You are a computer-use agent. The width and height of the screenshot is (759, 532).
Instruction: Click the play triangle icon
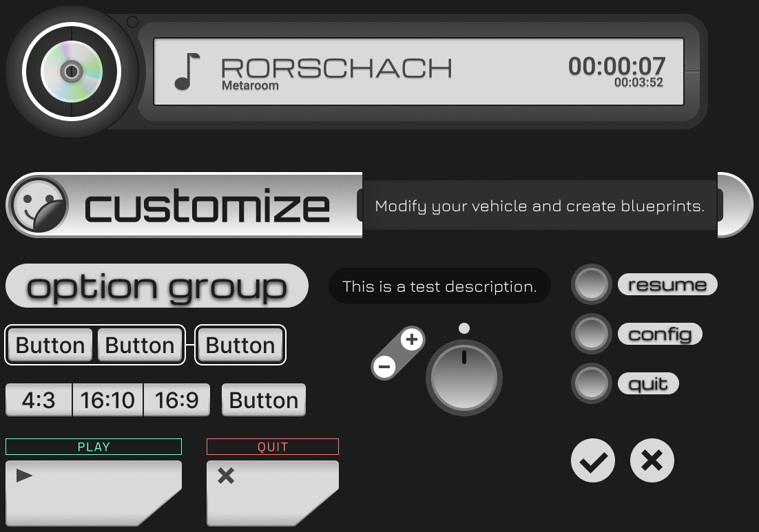coord(24,475)
